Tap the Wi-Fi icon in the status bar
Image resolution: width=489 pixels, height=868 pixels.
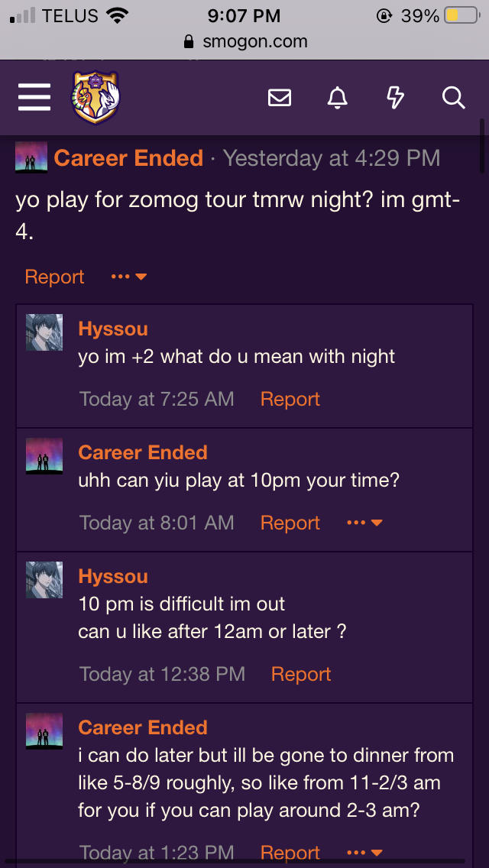pyautogui.click(x=116, y=15)
